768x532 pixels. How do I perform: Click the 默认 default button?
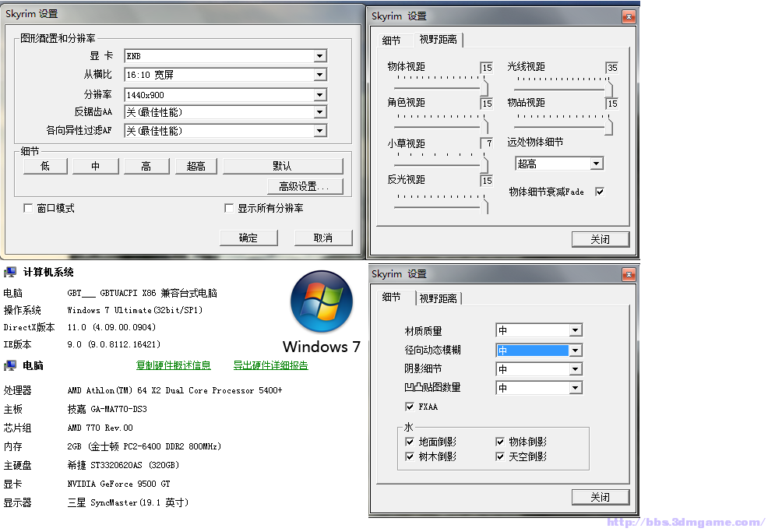click(283, 166)
